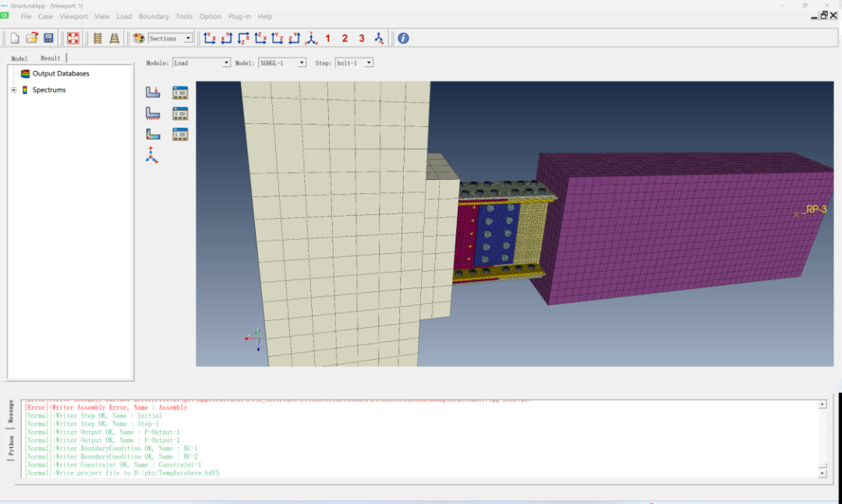Click the contour result display icon

pyautogui.click(x=153, y=134)
